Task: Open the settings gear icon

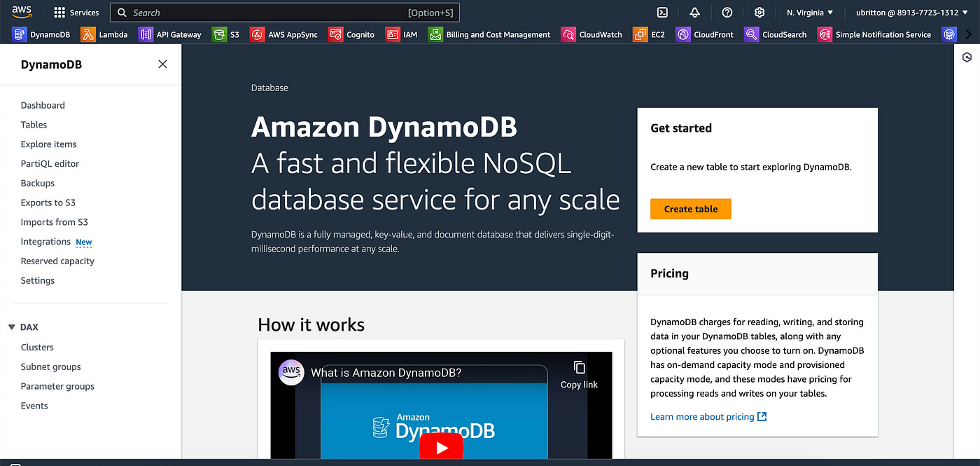Action: (x=759, y=13)
